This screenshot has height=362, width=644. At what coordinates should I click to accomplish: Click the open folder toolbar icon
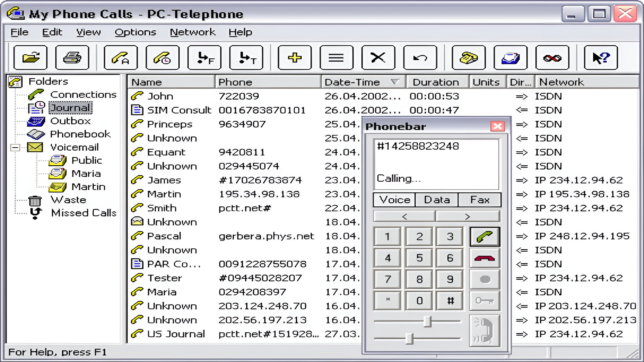pyautogui.click(x=30, y=58)
